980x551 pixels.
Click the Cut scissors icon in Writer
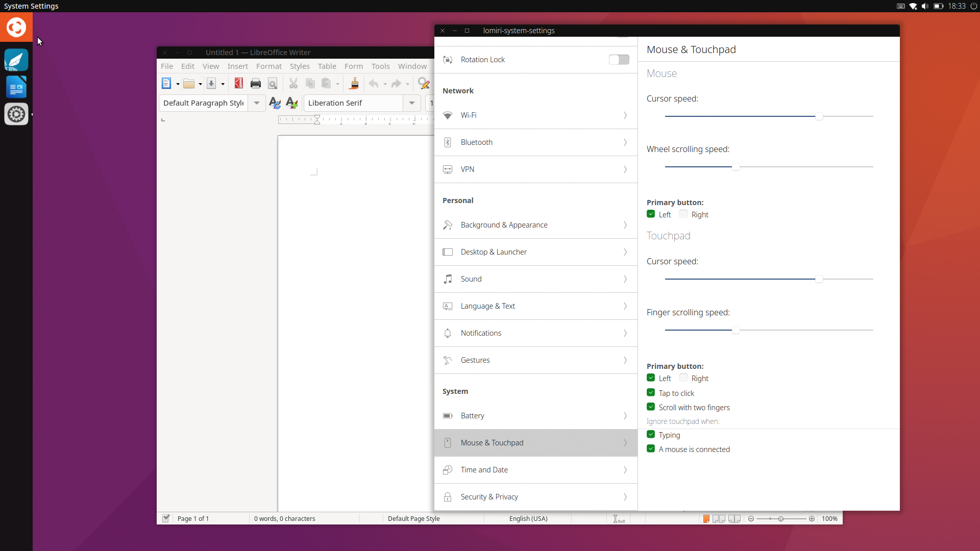coord(293,84)
